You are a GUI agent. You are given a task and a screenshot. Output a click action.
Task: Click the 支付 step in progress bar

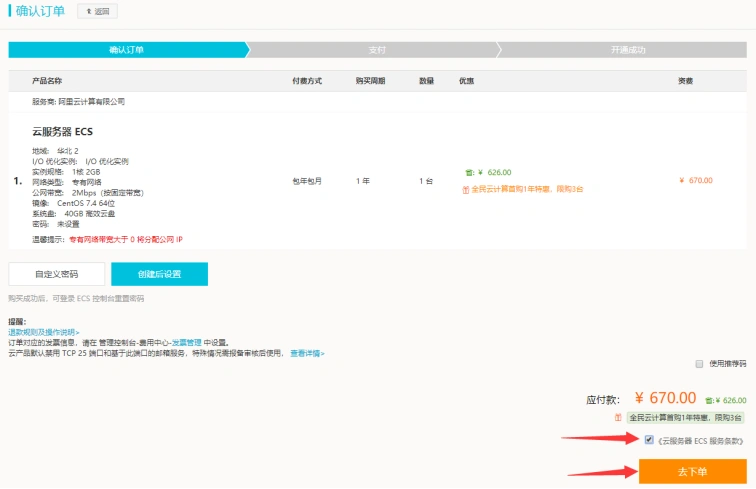(376, 50)
